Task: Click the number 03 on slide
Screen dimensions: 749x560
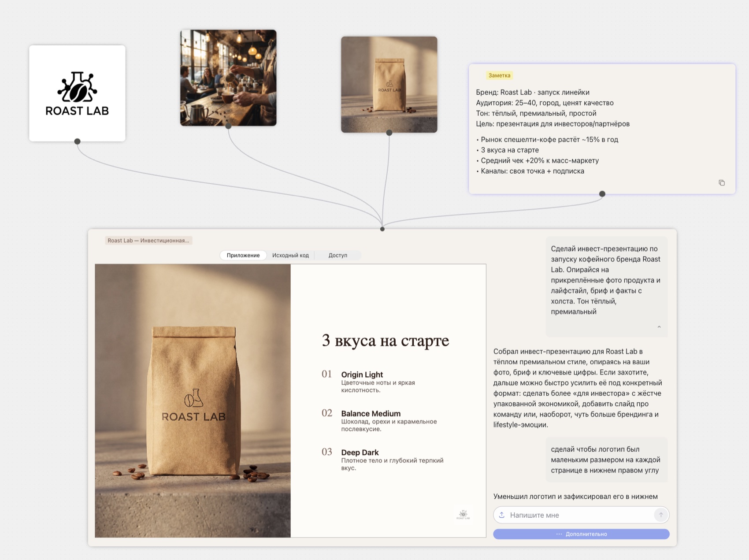Action: coord(326,452)
